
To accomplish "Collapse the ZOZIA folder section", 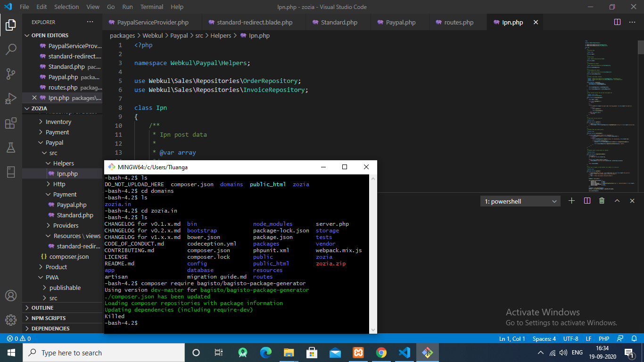I will pos(62,108).
